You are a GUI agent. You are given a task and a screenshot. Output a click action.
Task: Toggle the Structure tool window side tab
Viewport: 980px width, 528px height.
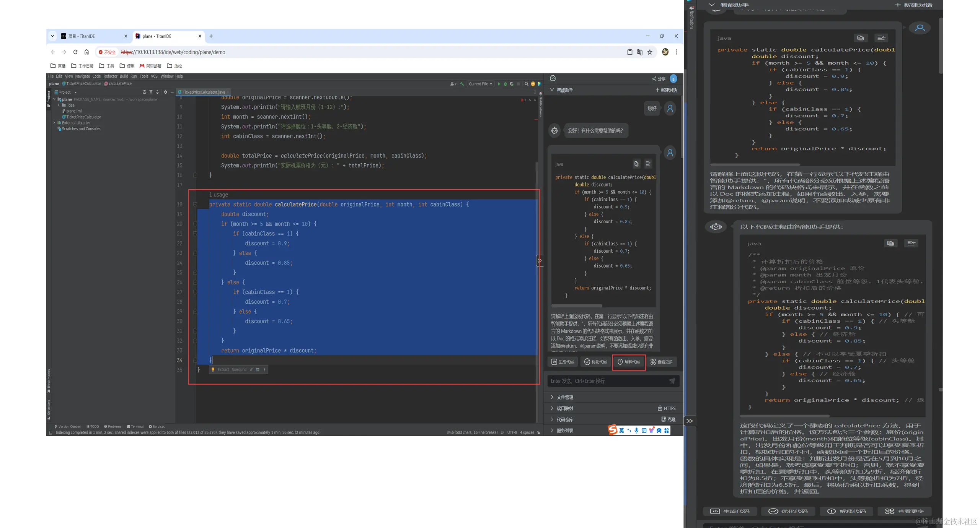49,409
